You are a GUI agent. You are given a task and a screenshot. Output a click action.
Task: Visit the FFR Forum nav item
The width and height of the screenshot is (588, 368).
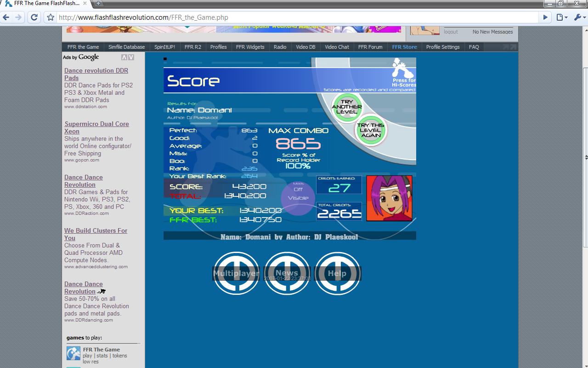click(370, 47)
